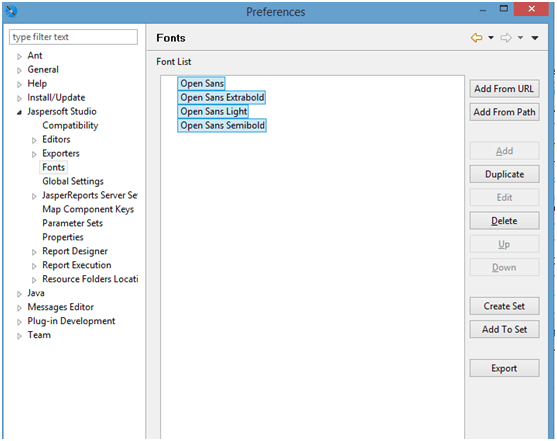Click the Create Set button
Image resolution: width=557 pixels, height=441 pixels.
coord(504,306)
